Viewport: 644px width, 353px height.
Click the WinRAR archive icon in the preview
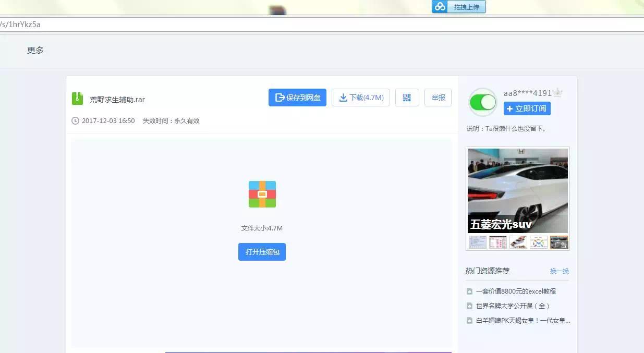[x=262, y=194]
